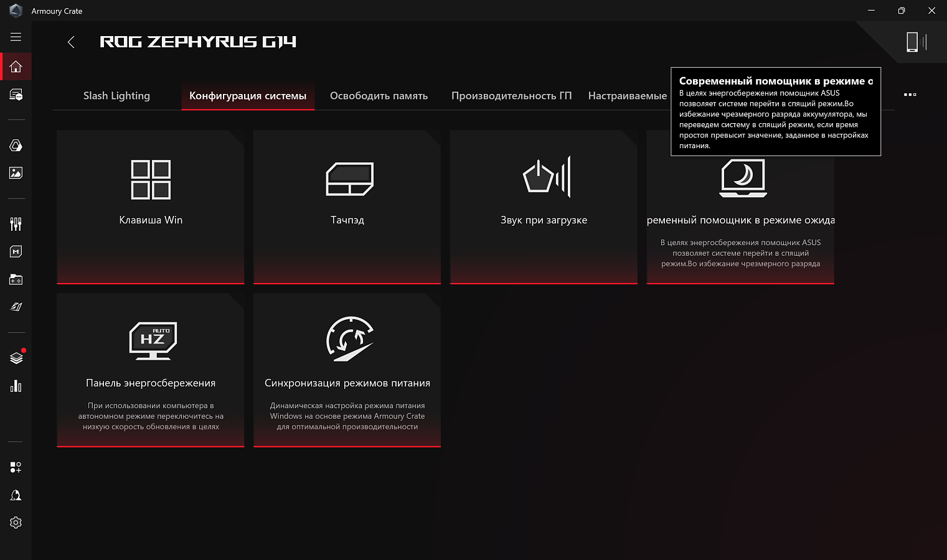
Task: Switch to the Slash Lighting tab
Action: tap(116, 96)
